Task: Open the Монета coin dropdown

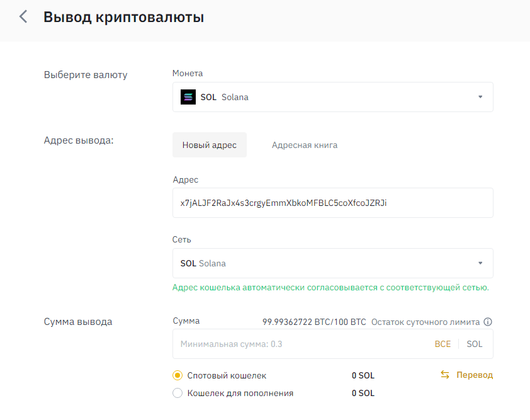Action: (x=332, y=97)
